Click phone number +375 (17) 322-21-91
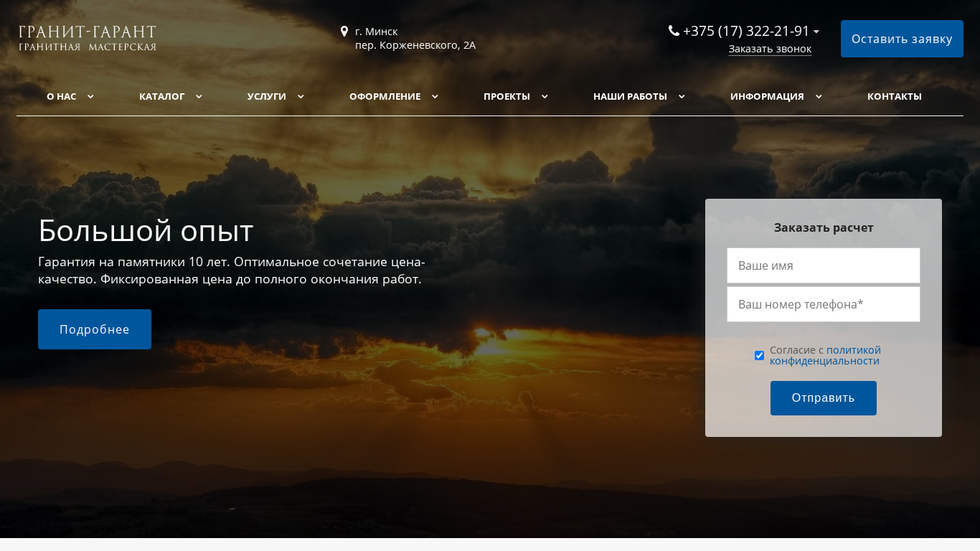The image size is (980, 551). tap(746, 31)
